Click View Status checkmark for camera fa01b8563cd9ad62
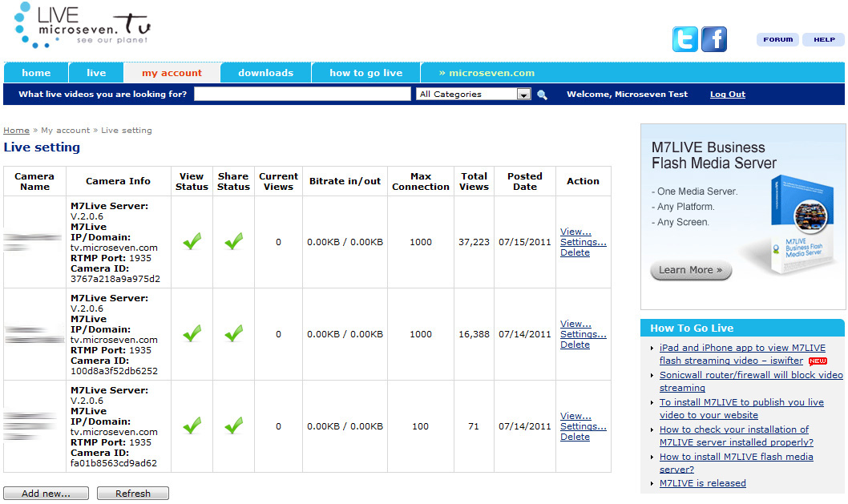 192,425
